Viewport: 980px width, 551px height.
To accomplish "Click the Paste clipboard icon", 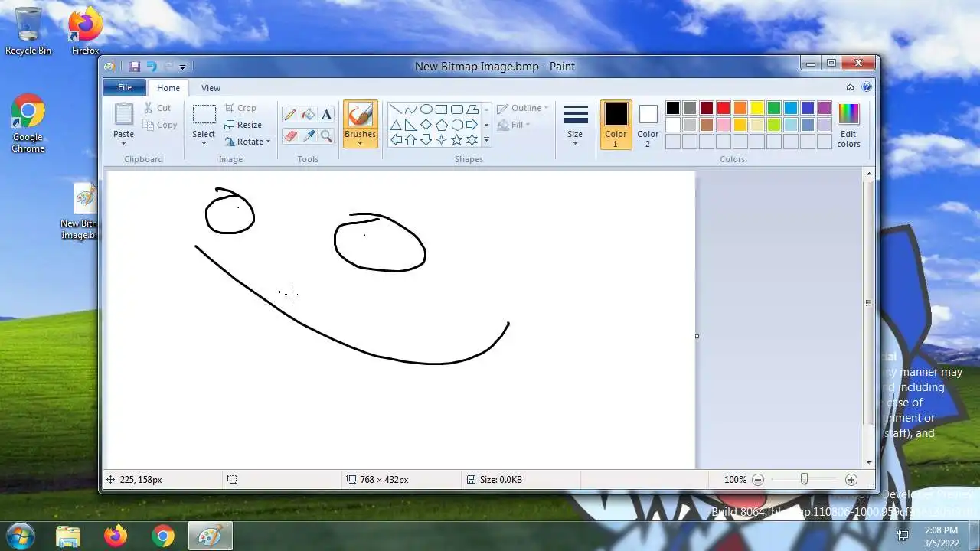I will coord(124,114).
